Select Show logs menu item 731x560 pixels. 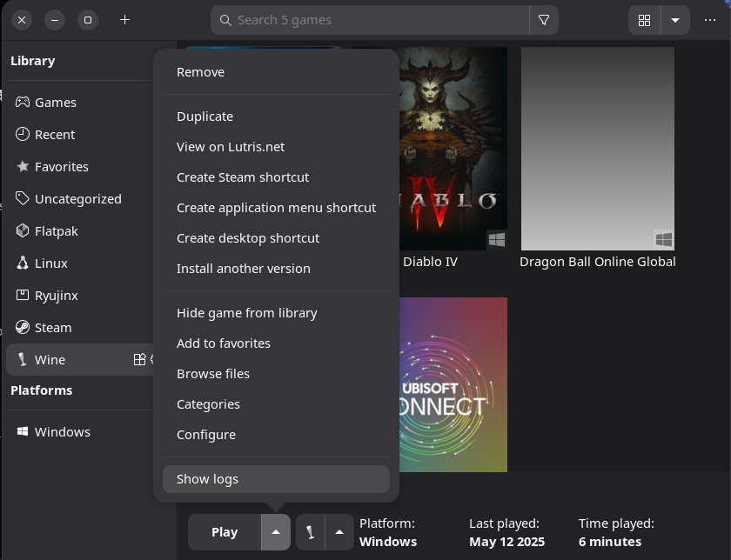[x=276, y=479]
